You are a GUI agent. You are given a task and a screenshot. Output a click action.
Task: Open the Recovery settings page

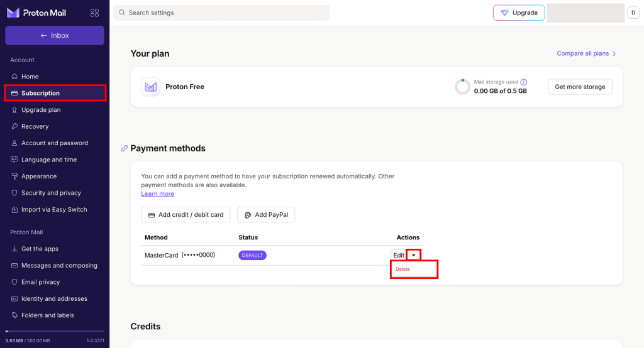coord(35,126)
